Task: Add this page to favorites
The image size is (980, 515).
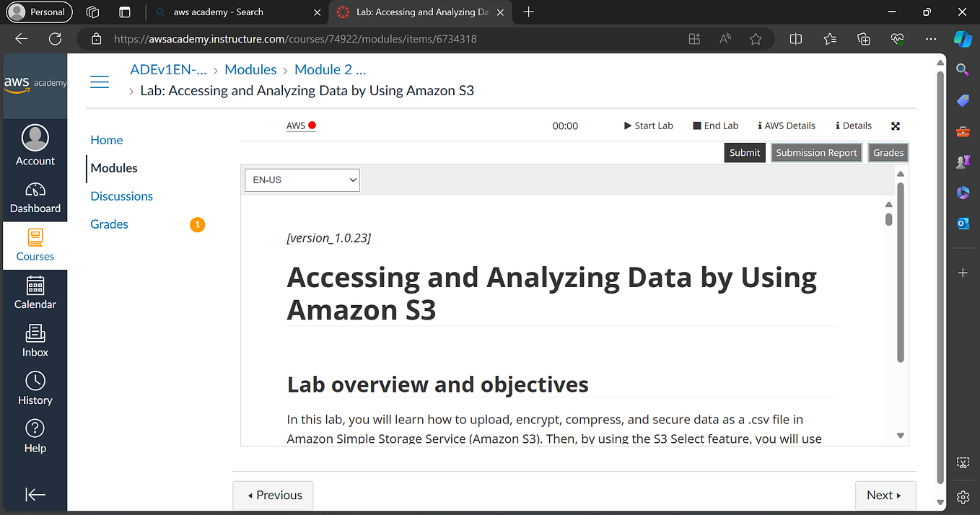Action: 756,39
